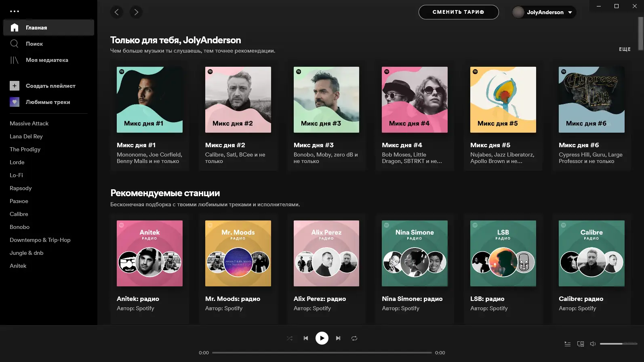Go to previous track
Image resolution: width=644 pixels, height=362 pixels.
[306, 339]
